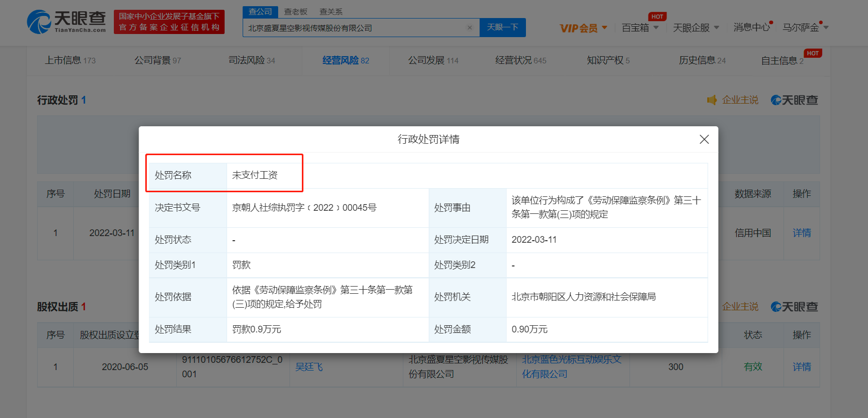Open the 历史信息 tab
The width and height of the screenshot is (868, 418).
[x=702, y=60]
